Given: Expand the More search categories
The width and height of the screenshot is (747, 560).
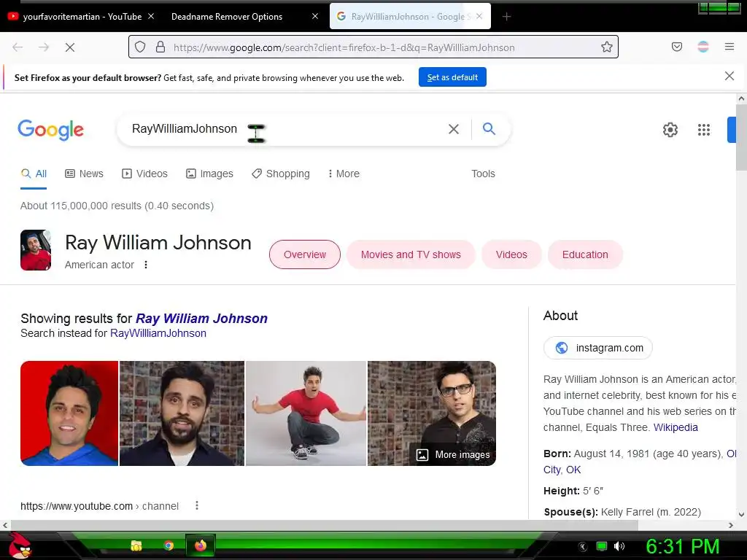Looking at the screenshot, I should point(344,174).
